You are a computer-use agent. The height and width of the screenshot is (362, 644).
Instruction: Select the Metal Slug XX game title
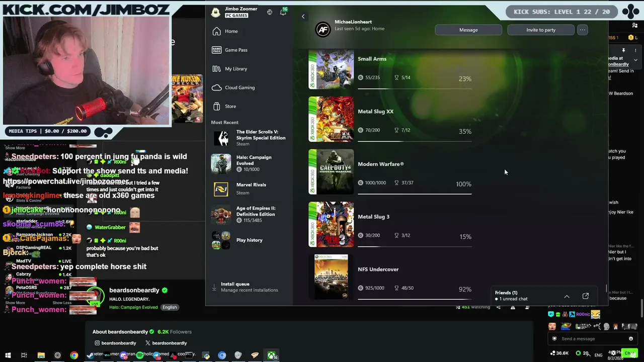click(375, 112)
